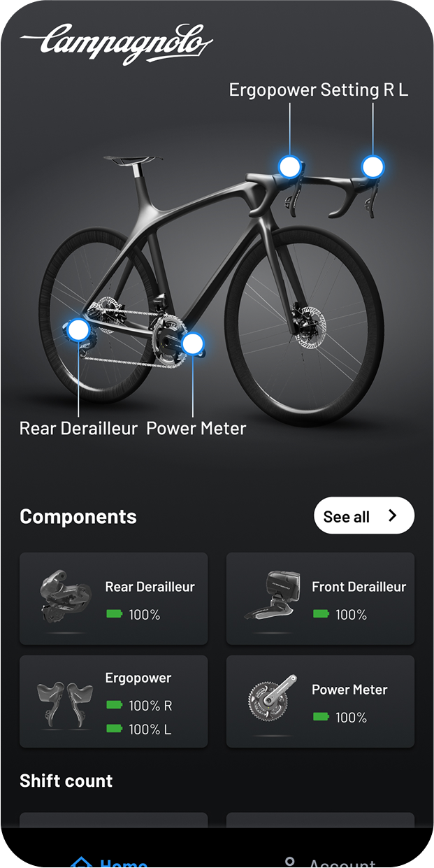
Task: Click the chevron arrow in See all
Action: (x=392, y=515)
